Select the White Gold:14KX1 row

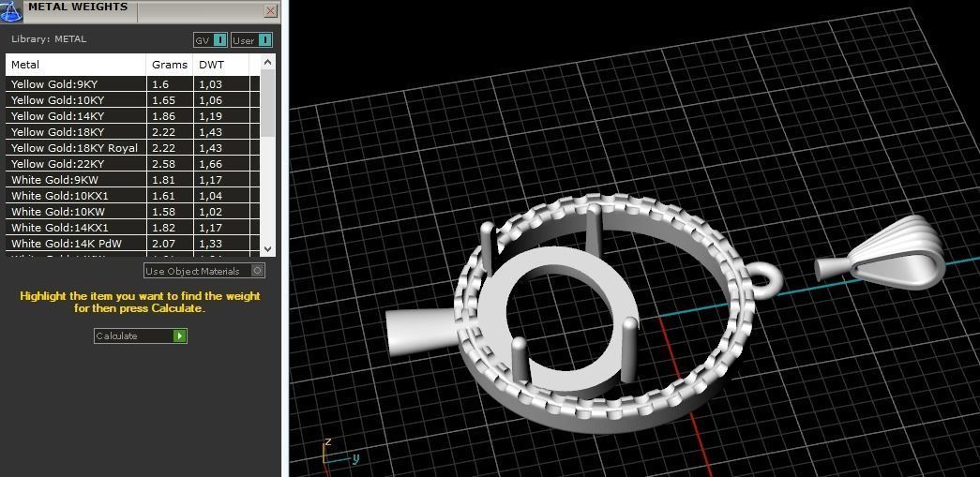point(132,228)
